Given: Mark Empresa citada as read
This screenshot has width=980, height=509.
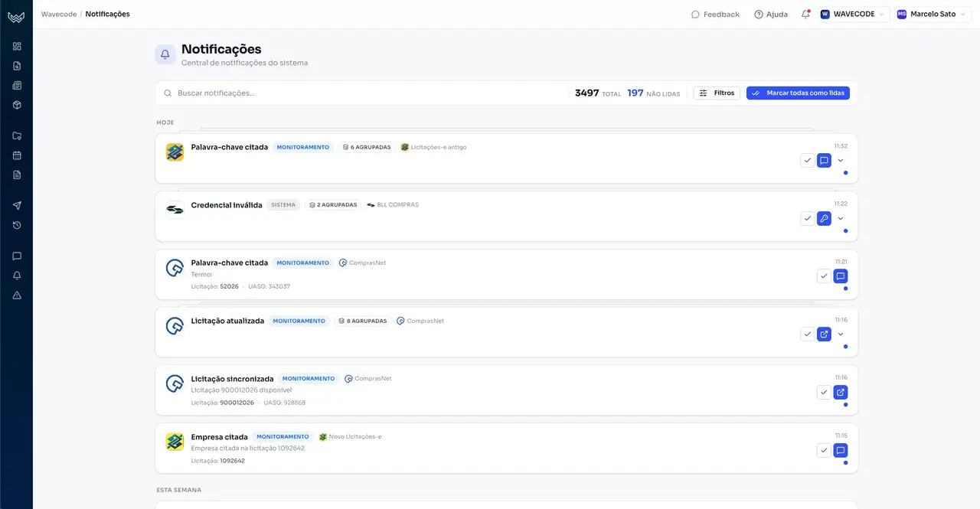Looking at the screenshot, I should 824,450.
